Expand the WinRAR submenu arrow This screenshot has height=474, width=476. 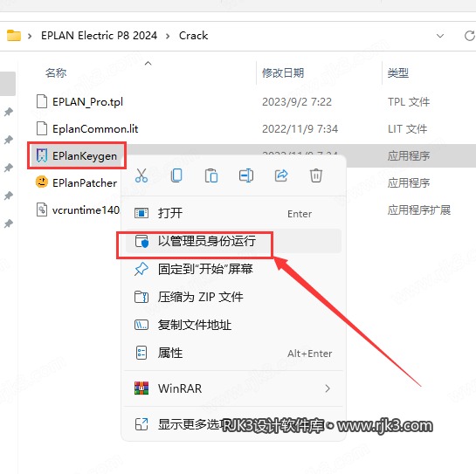click(x=328, y=388)
